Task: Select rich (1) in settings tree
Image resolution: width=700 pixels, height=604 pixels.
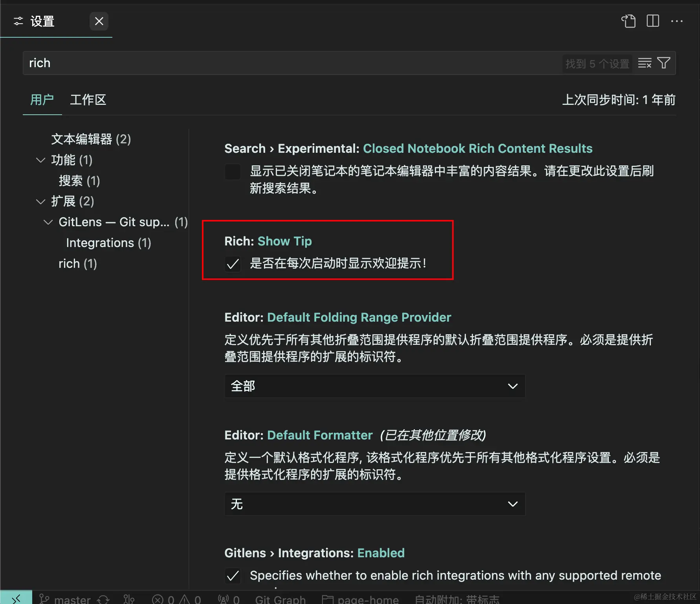Action: [x=78, y=264]
